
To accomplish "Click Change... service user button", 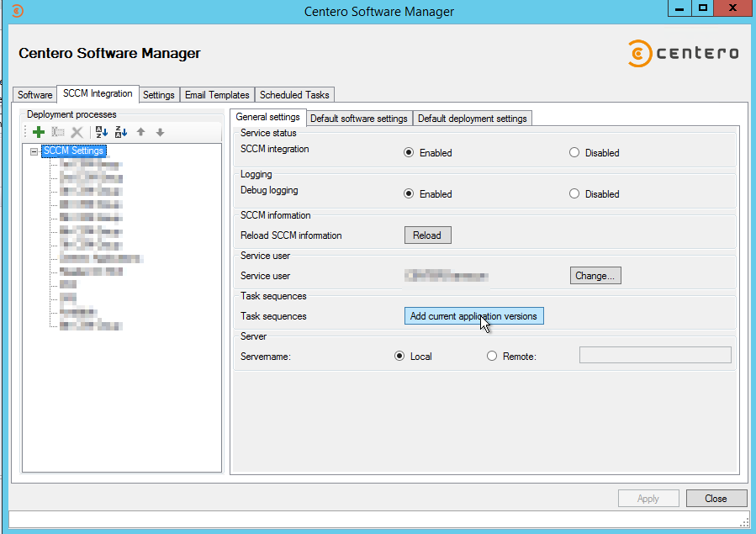I will click(x=595, y=276).
